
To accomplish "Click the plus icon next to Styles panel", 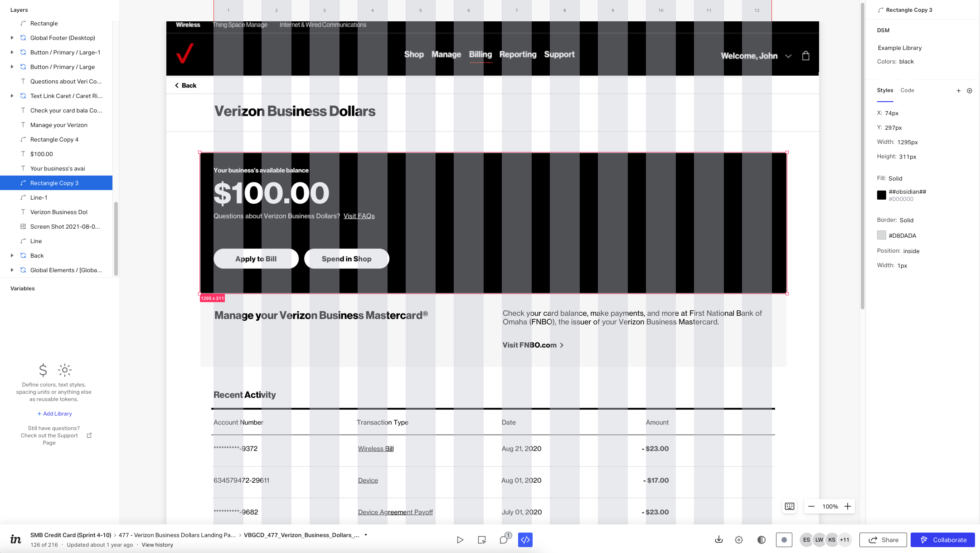I will pos(959,91).
